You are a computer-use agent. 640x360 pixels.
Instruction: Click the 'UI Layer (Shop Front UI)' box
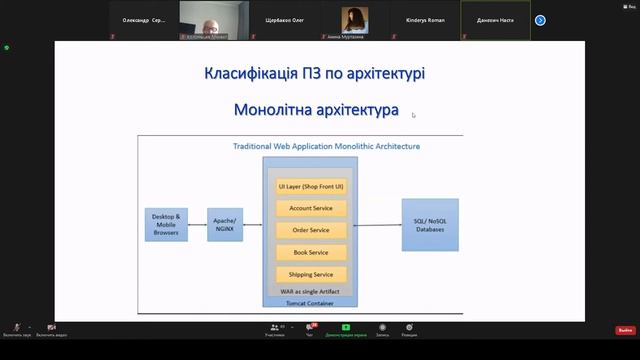pos(311,187)
